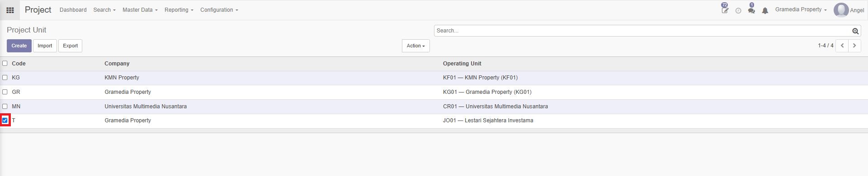Click the Create button

[x=19, y=46]
